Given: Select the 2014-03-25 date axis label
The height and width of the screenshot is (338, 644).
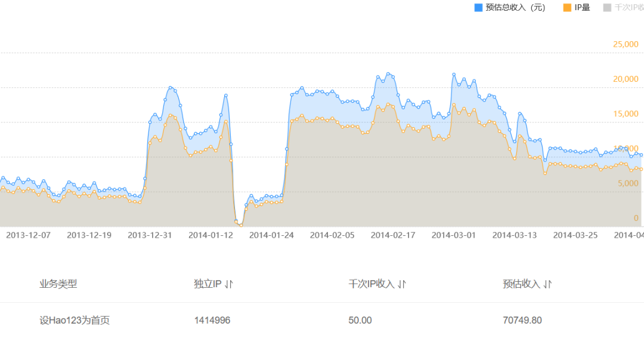Looking at the screenshot, I should [x=575, y=235].
